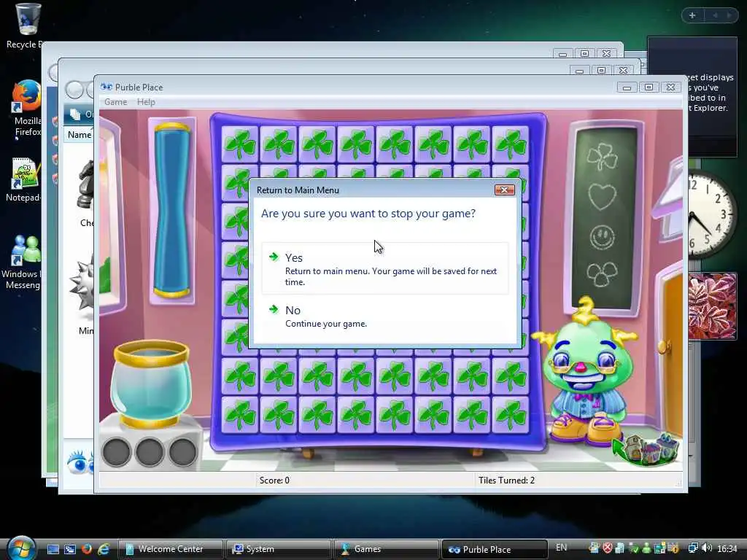Click Switch between windows quick launch icon
Screen dimensions: 747x560
click(69, 549)
